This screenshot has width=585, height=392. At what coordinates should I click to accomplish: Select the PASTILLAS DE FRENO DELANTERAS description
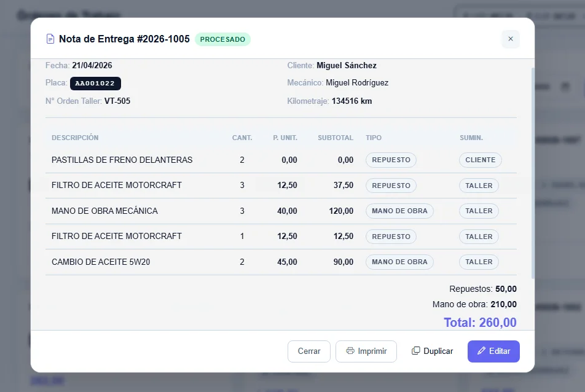click(x=122, y=160)
